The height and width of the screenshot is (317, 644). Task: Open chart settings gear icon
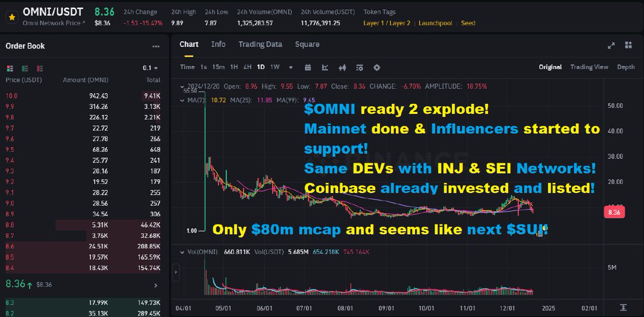[377, 68]
